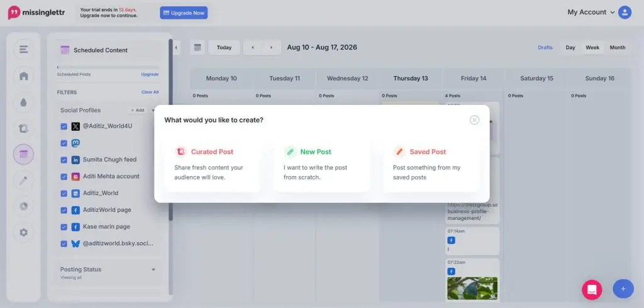Screen dimensions: 644x308
Task: Choose the Curated Post option
Action: pyautogui.click(x=213, y=165)
